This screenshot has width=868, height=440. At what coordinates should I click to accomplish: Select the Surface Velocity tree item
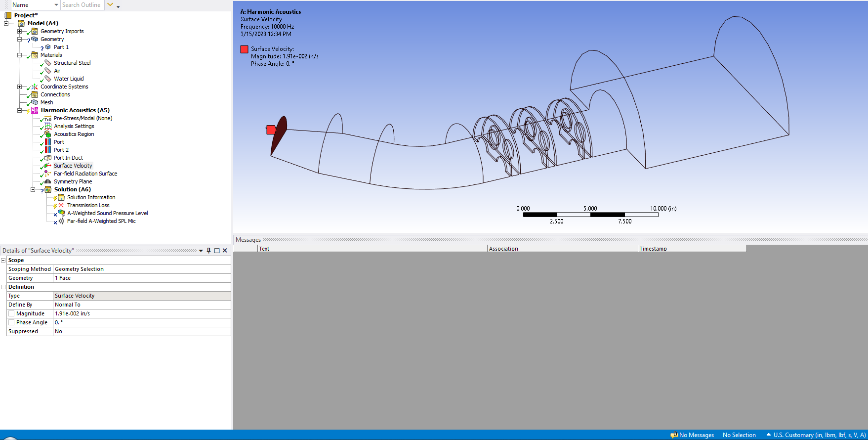click(73, 166)
